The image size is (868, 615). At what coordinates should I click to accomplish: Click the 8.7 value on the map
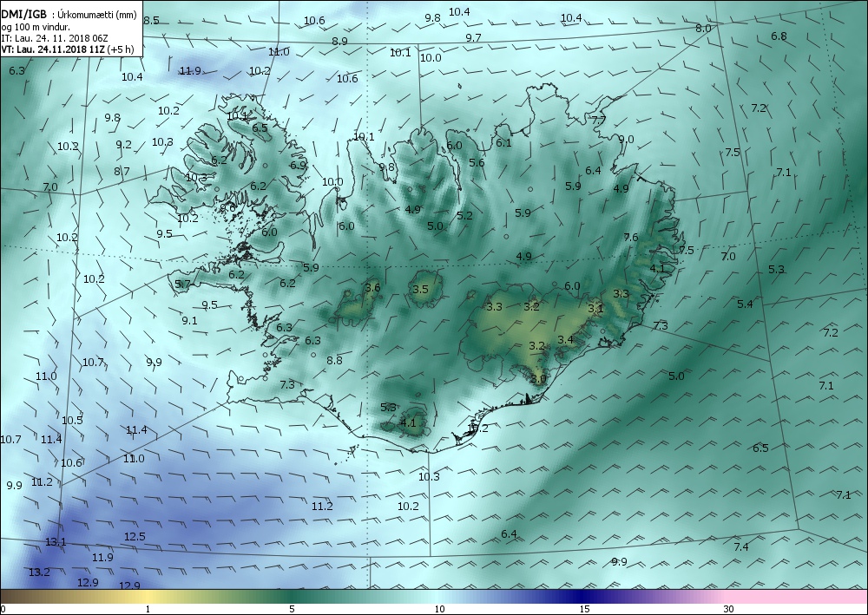(x=122, y=172)
